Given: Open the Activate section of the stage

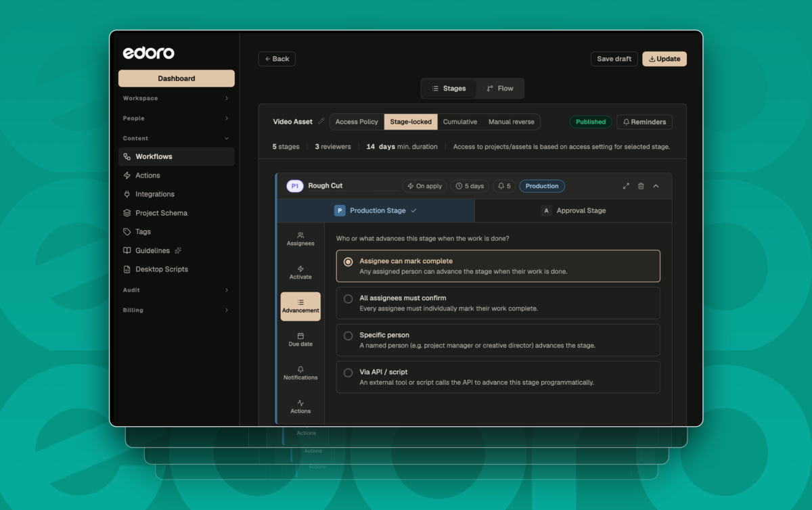Looking at the screenshot, I should [300, 273].
